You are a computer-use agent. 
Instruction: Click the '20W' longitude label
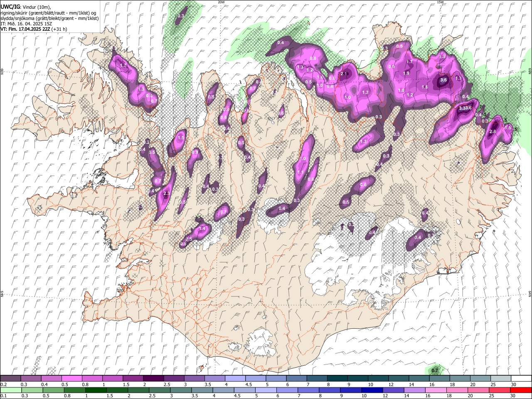[x=221, y=2]
